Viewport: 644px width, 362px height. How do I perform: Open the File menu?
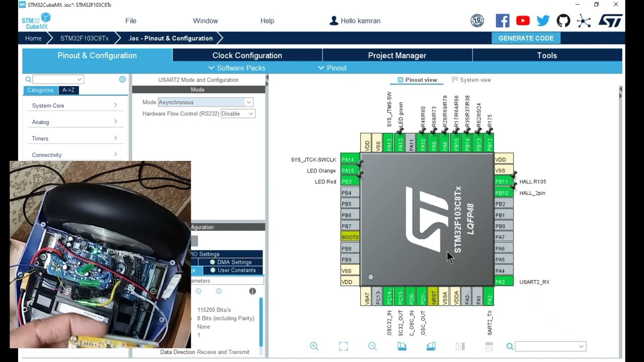(x=131, y=21)
